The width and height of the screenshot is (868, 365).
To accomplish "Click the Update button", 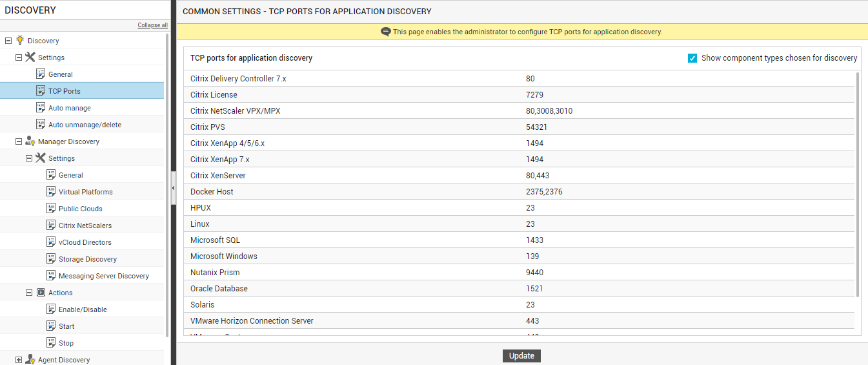I will coord(521,355).
